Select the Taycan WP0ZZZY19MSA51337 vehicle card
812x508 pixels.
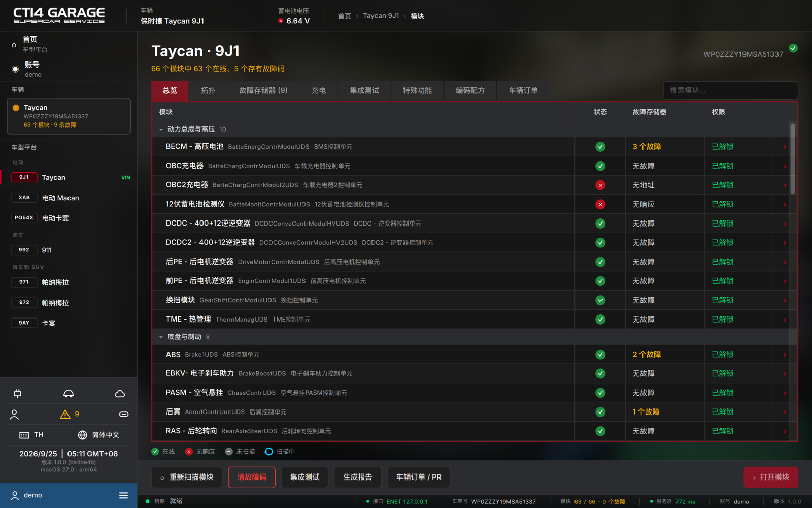click(x=69, y=116)
